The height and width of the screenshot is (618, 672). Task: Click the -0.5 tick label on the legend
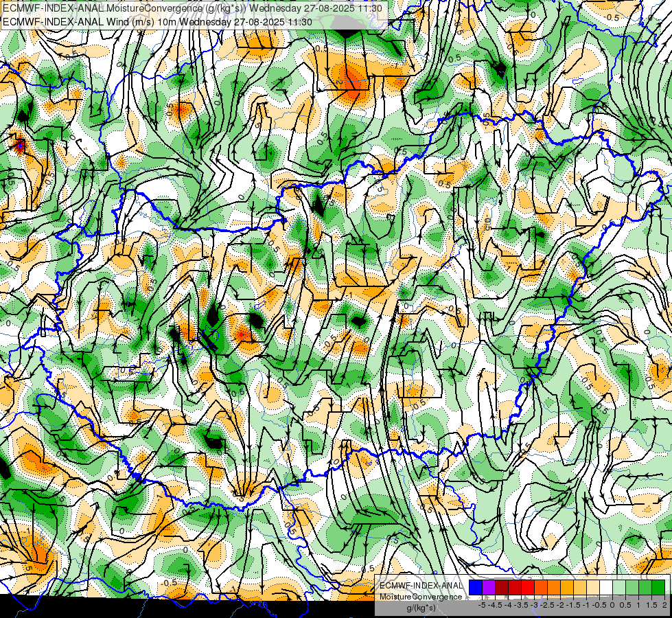pos(599,605)
